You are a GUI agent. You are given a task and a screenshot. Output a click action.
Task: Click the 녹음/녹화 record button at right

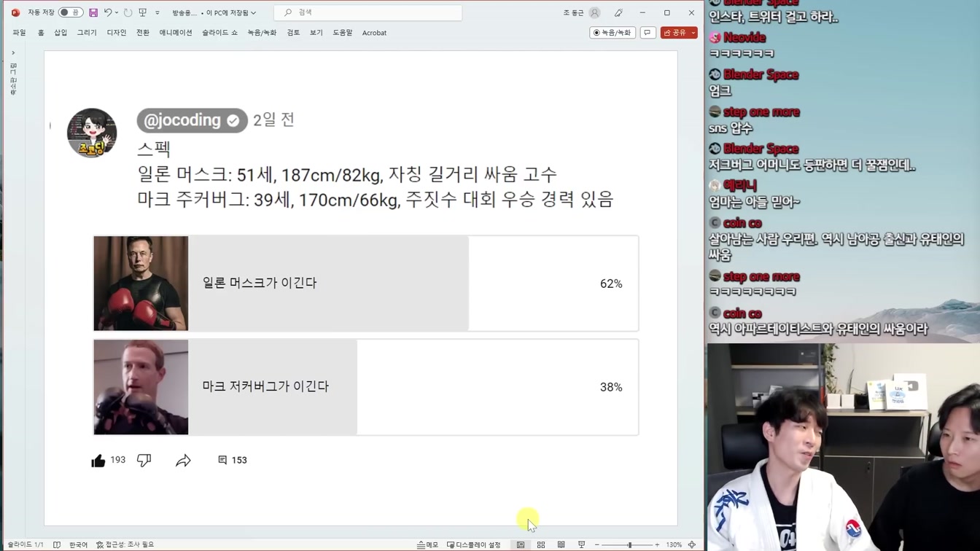(612, 33)
